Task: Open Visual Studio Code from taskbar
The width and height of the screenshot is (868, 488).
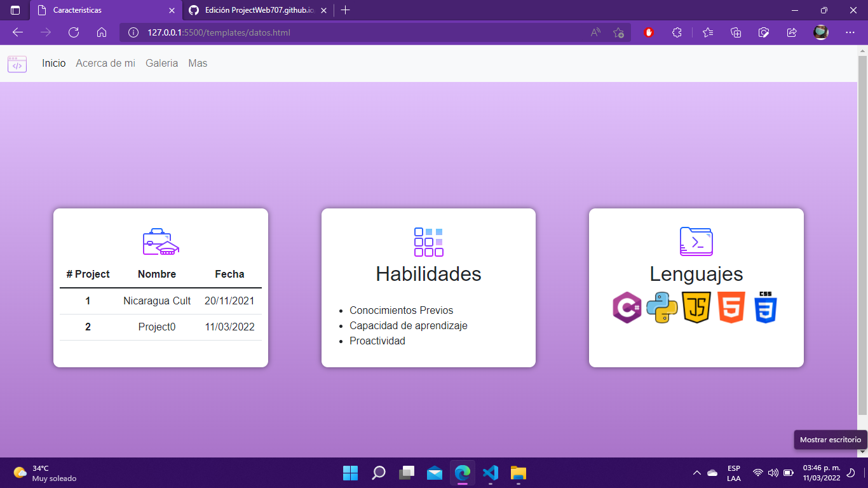Action: pyautogui.click(x=490, y=473)
